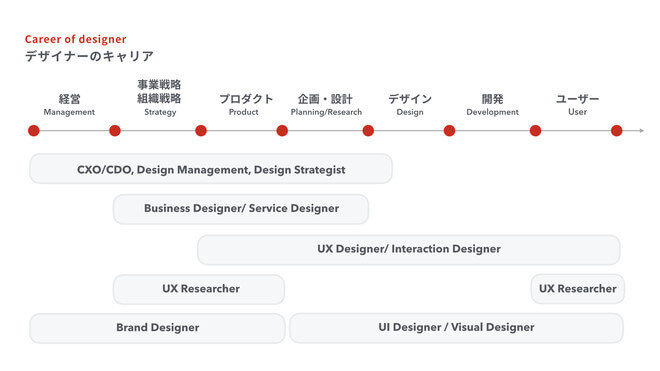This screenshot has width=660, height=371.
Task: Select the 経営 Management stage label
Action: (69, 104)
